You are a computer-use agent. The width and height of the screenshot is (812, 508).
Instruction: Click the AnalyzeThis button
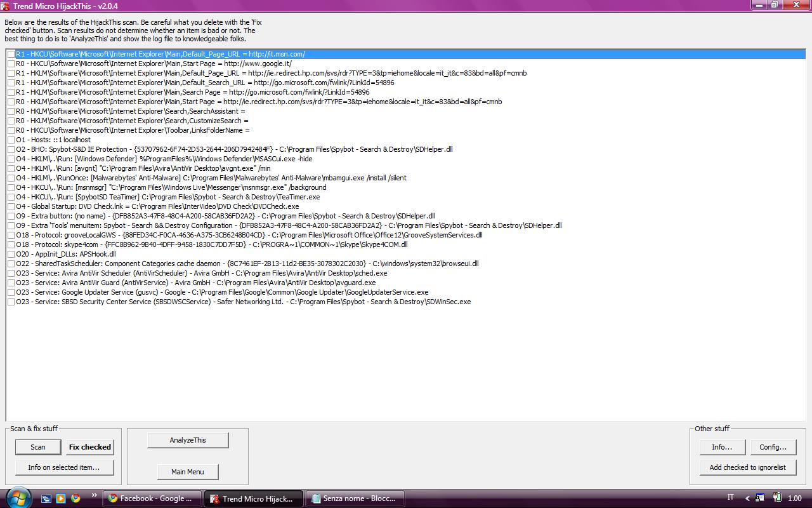(x=188, y=440)
